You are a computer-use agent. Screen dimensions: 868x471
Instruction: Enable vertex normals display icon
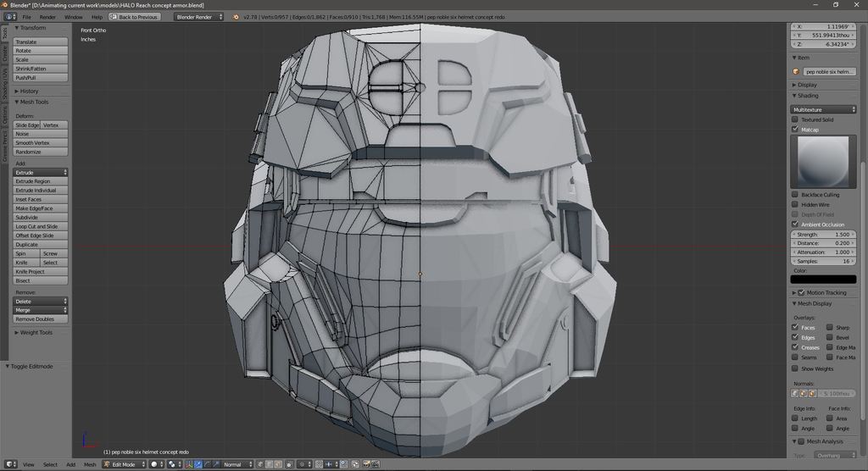coord(795,393)
